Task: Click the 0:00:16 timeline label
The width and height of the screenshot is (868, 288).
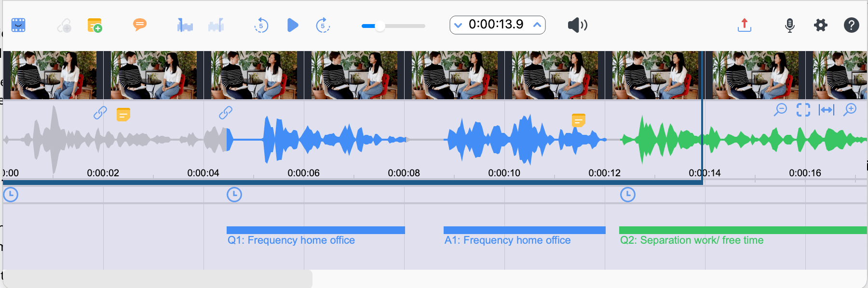Action: 805,173
